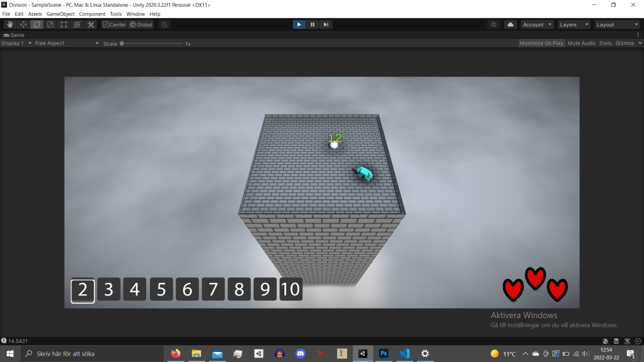Select number 4 answer tile
644x362 pixels.
135,289
